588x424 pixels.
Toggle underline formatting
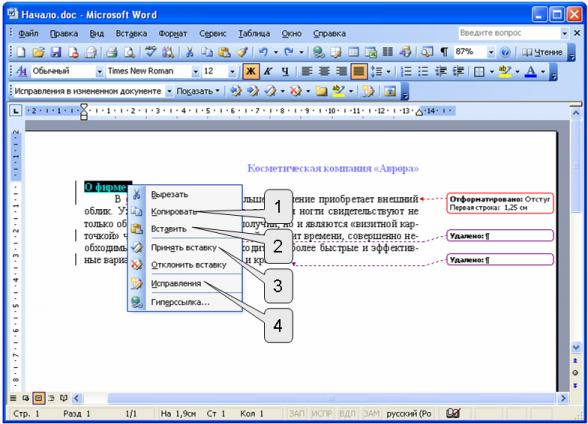pos(285,71)
